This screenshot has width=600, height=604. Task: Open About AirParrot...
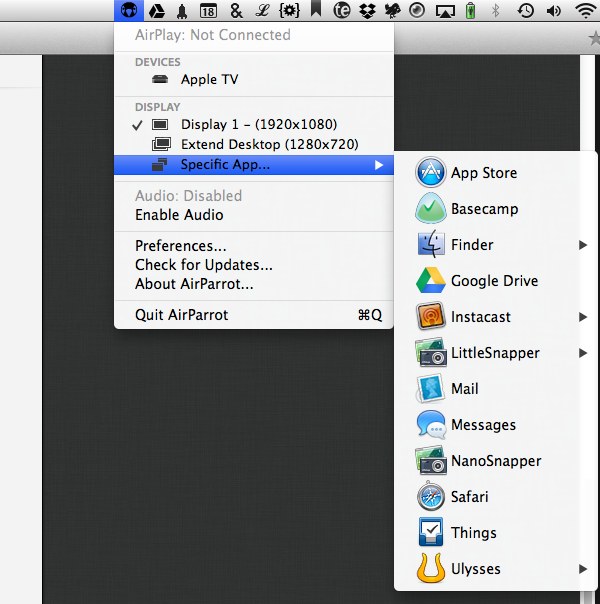(194, 284)
